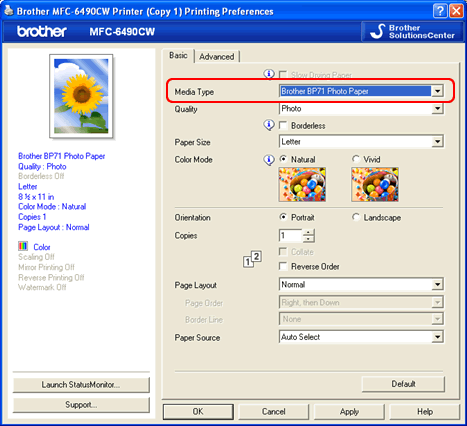Click 'Watermark Off' summary text
The width and height of the screenshot is (467, 426).
click(42, 287)
